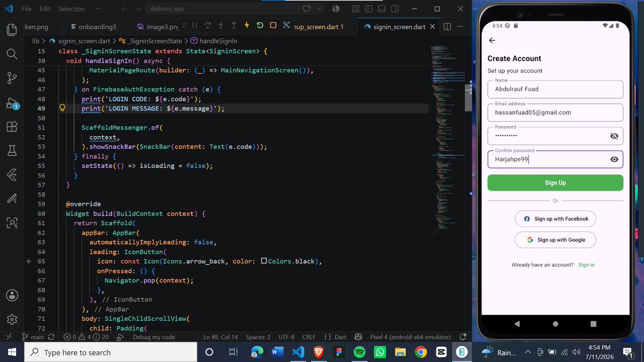644x362 pixels.
Task: Switch to the signin_screen.dart tab
Action: pos(400,27)
